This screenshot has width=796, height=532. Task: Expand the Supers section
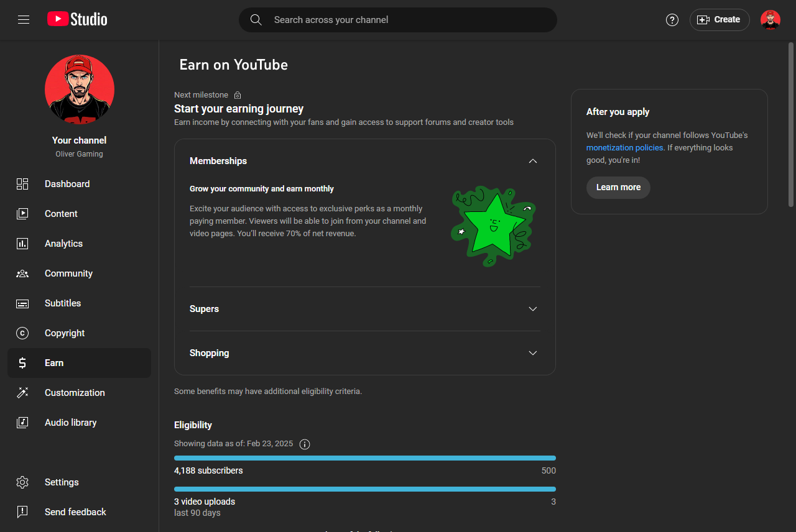tap(365, 309)
